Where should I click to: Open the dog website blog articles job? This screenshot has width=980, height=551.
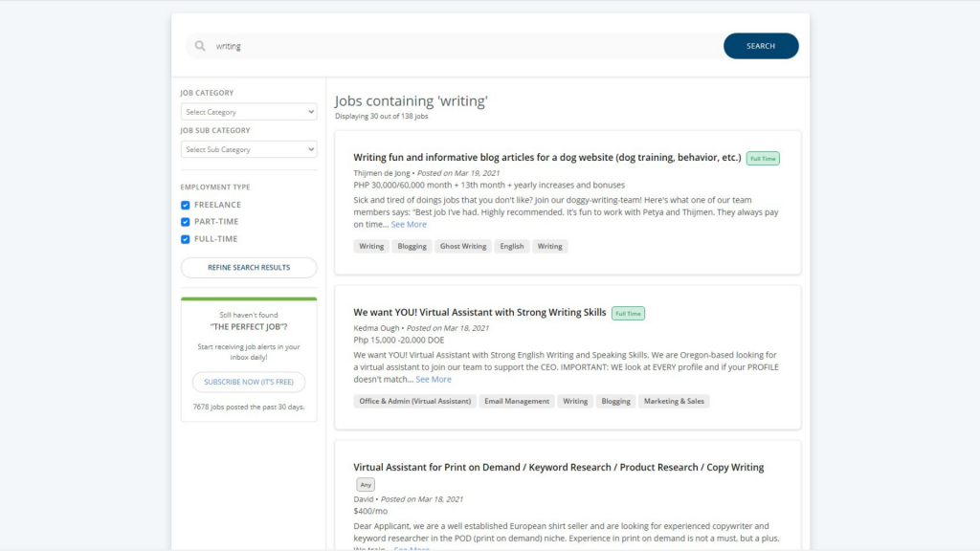[x=546, y=158]
